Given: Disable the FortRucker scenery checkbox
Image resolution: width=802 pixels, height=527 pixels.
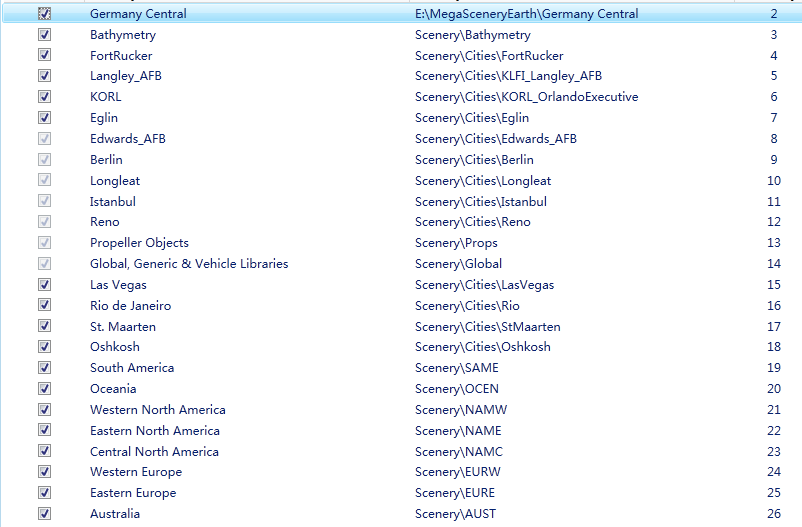Looking at the screenshot, I should 44,56.
